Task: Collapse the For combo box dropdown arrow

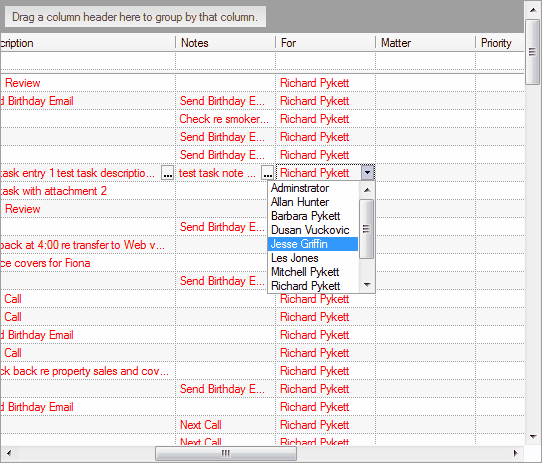Action: (367, 172)
